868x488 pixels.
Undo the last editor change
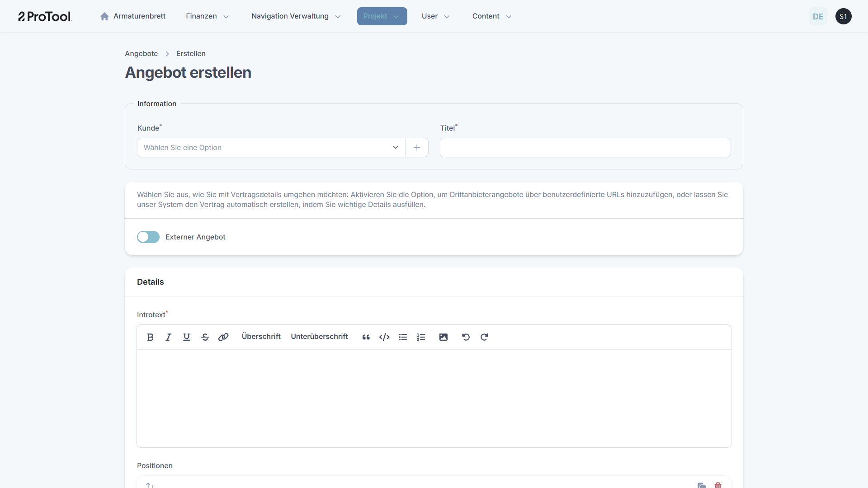466,337
